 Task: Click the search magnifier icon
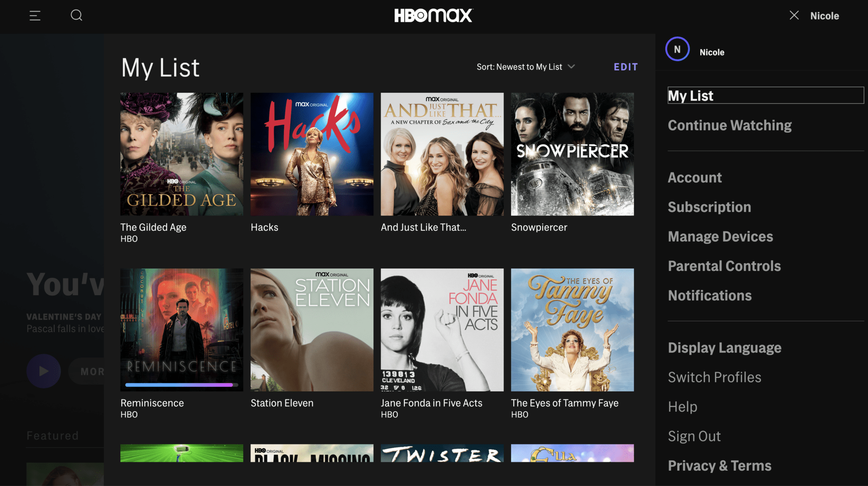(x=76, y=16)
